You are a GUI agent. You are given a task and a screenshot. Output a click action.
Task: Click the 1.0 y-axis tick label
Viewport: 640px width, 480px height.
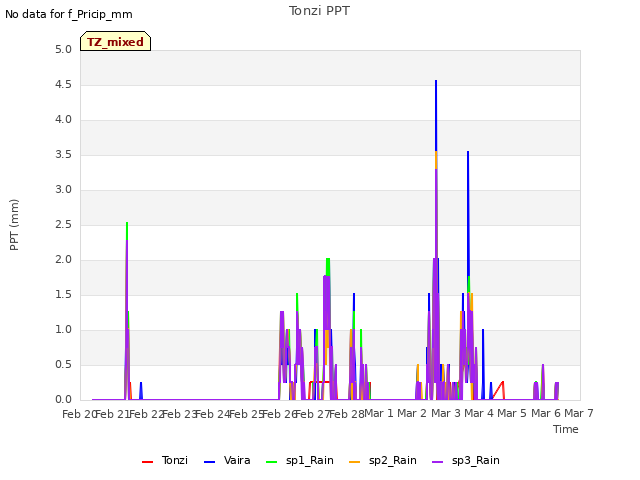click(x=63, y=330)
